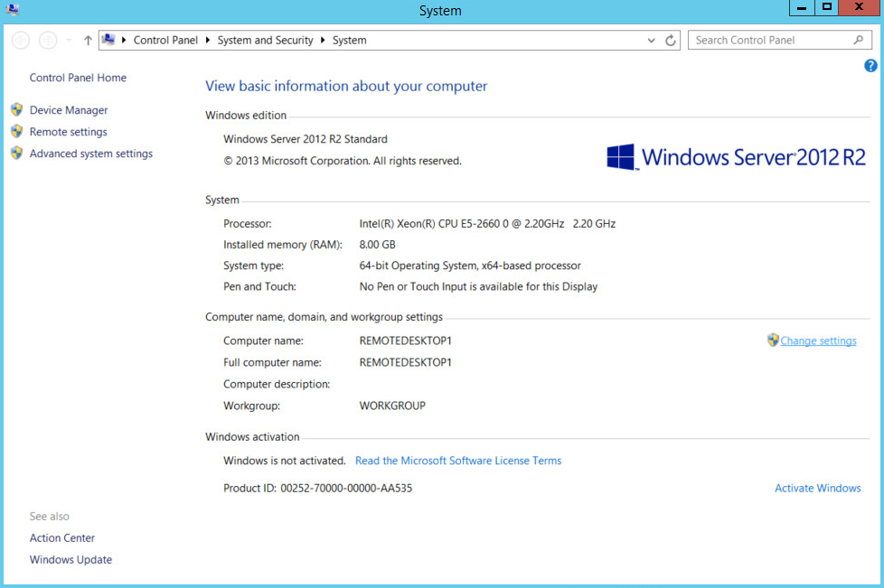Open the address bar history dropdown
The image size is (884, 588).
[x=652, y=40]
